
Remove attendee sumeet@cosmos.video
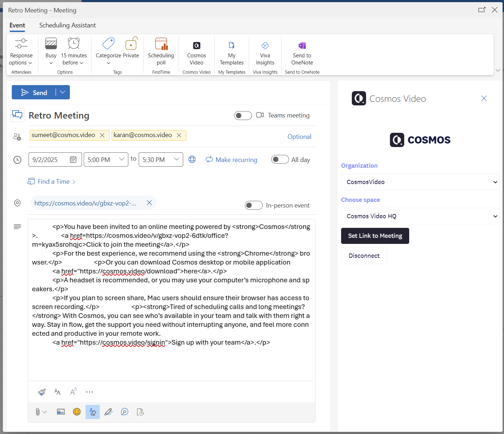tap(102, 135)
